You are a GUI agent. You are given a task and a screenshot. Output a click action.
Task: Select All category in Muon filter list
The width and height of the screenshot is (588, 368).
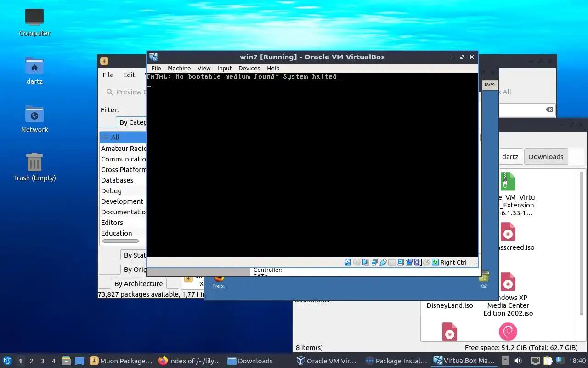(123, 137)
